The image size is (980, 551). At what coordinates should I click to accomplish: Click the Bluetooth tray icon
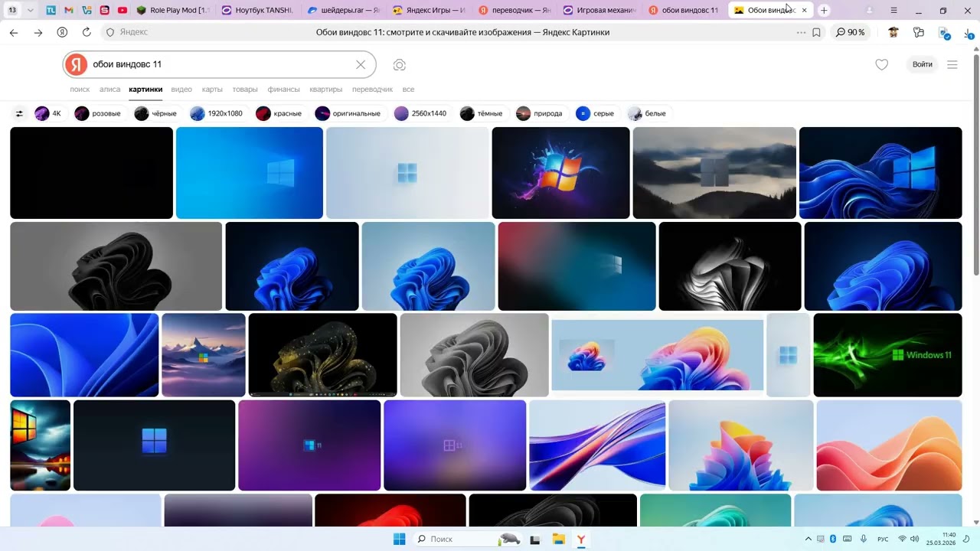click(833, 540)
